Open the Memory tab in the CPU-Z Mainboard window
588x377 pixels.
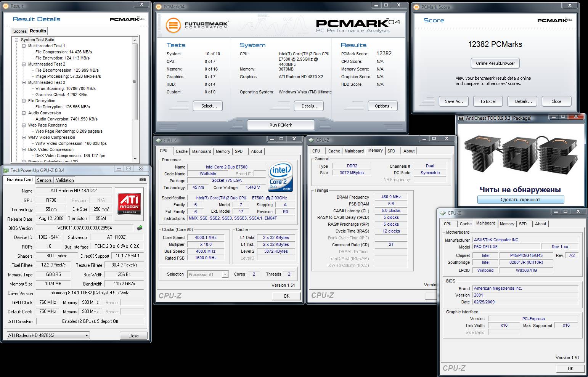coord(507,224)
